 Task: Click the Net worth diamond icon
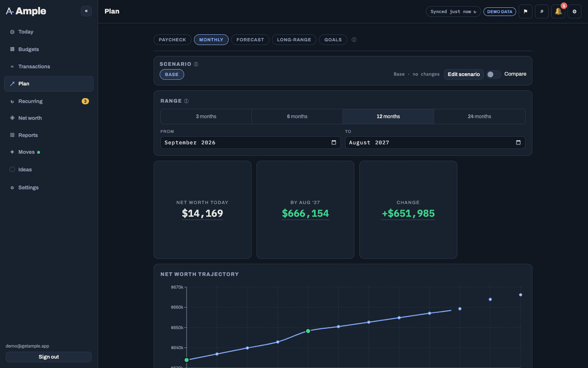[x=12, y=118]
